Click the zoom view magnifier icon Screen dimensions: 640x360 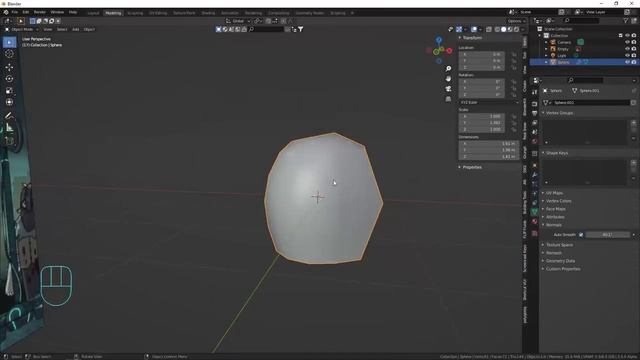448,69
